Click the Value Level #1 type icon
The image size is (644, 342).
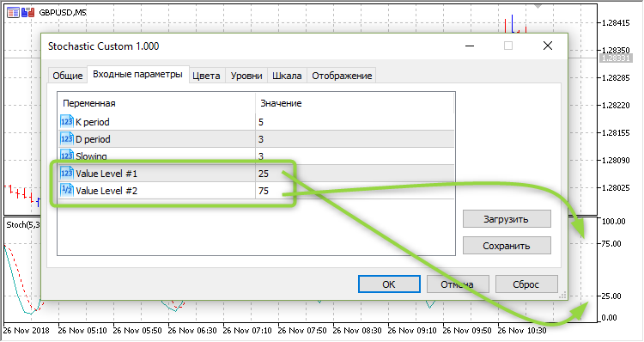pyautogui.click(x=66, y=173)
